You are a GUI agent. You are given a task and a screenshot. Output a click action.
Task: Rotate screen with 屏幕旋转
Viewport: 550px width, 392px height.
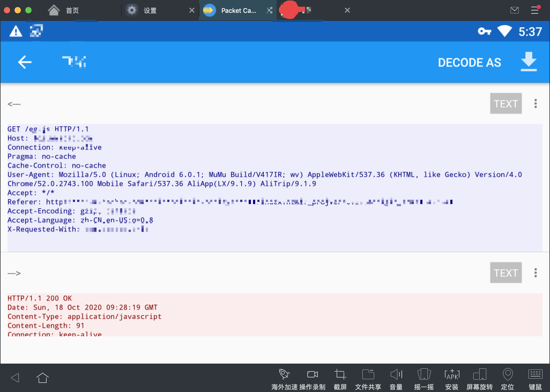point(480,380)
